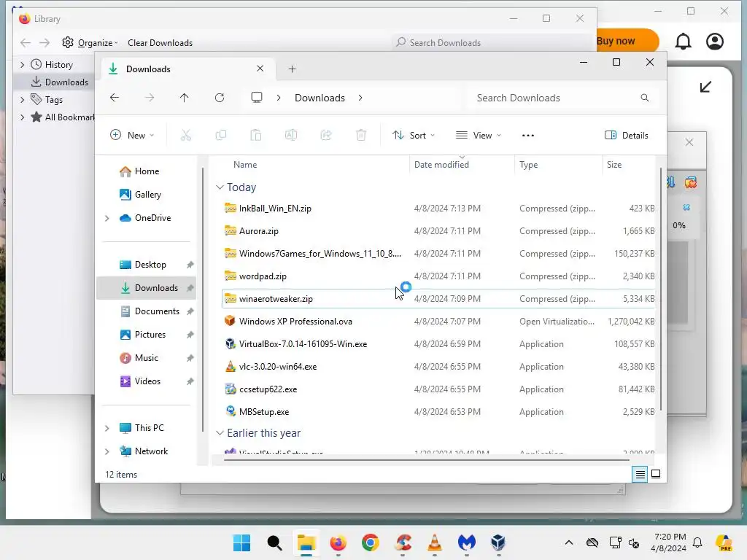747x560 pixels.
Task: Select Aurora.zip file
Action: tap(438, 231)
